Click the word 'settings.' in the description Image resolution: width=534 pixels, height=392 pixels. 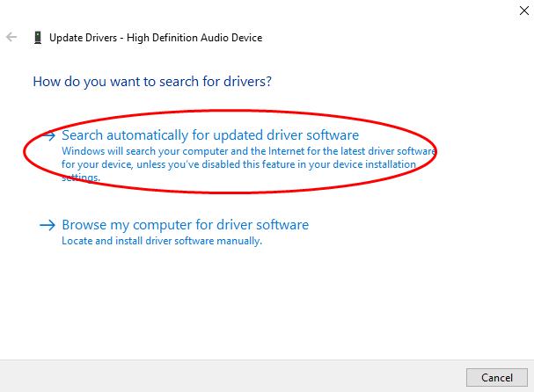pos(81,177)
